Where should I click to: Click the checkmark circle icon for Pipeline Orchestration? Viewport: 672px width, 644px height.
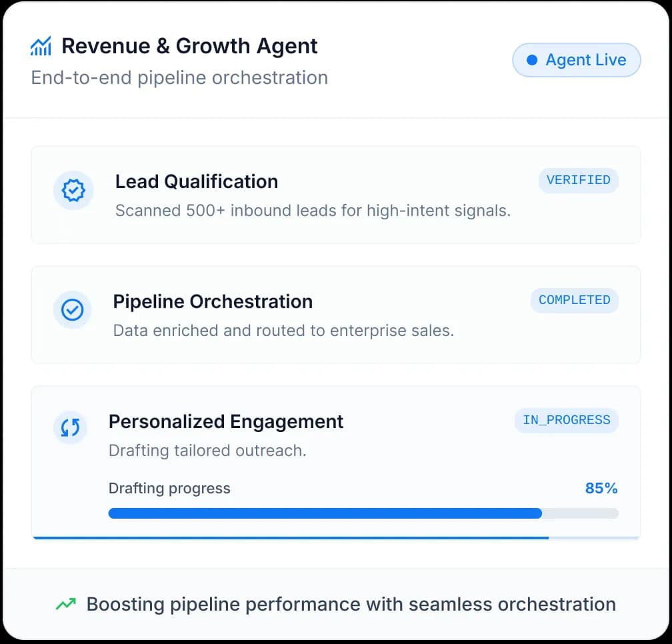pyautogui.click(x=72, y=310)
